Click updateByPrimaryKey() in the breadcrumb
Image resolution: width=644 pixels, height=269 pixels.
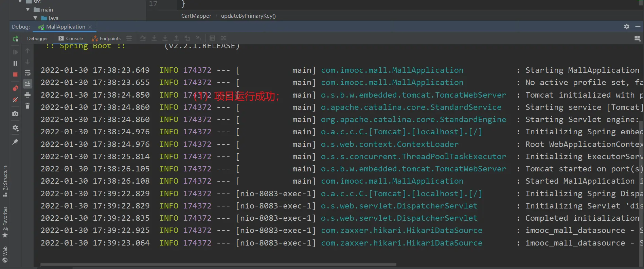(x=248, y=16)
